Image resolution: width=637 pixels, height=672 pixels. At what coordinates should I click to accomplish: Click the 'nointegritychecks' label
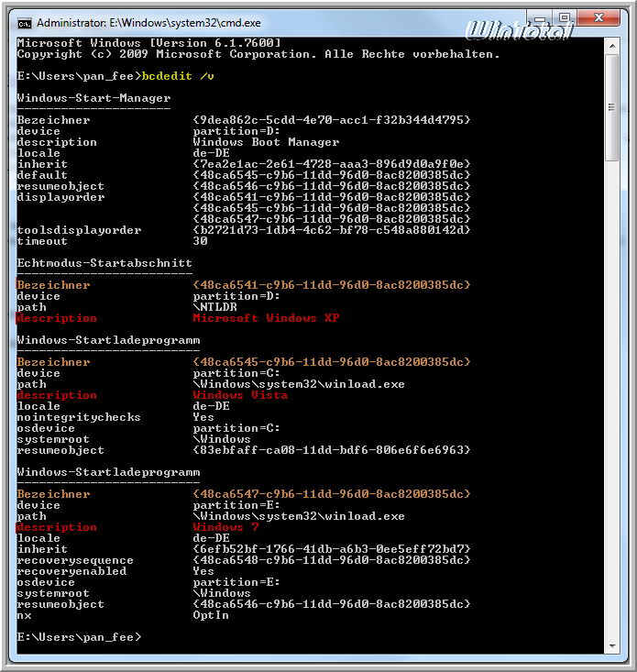pos(79,417)
